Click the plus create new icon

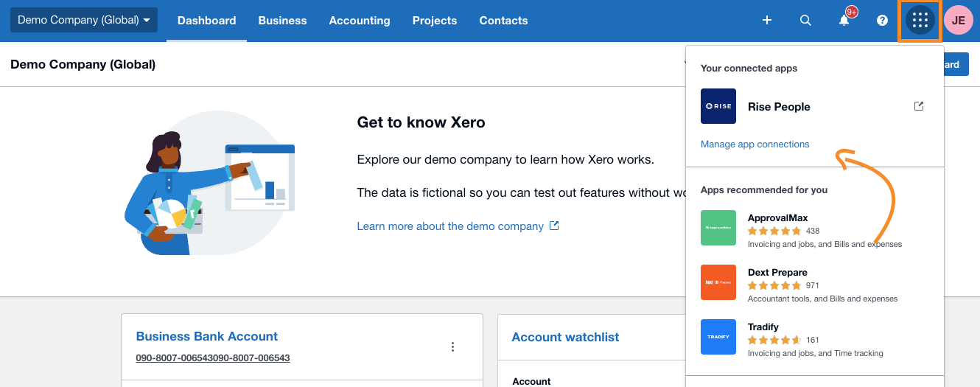click(x=767, y=21)
